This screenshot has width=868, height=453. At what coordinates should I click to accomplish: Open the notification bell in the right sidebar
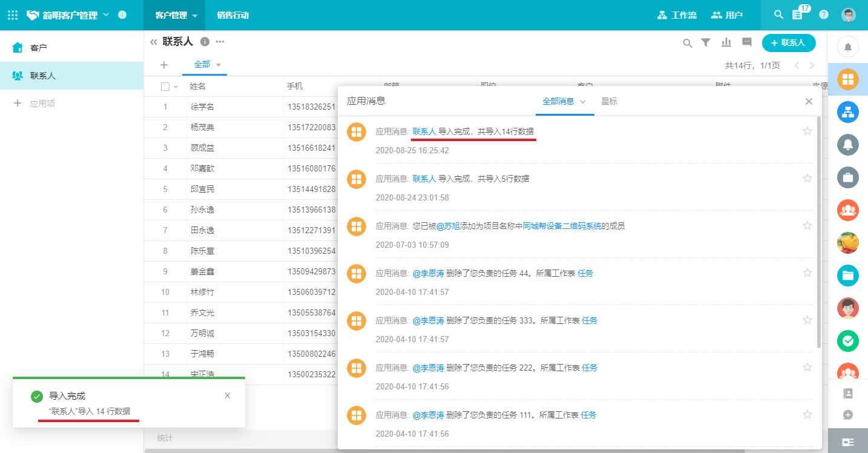(847, 47)
